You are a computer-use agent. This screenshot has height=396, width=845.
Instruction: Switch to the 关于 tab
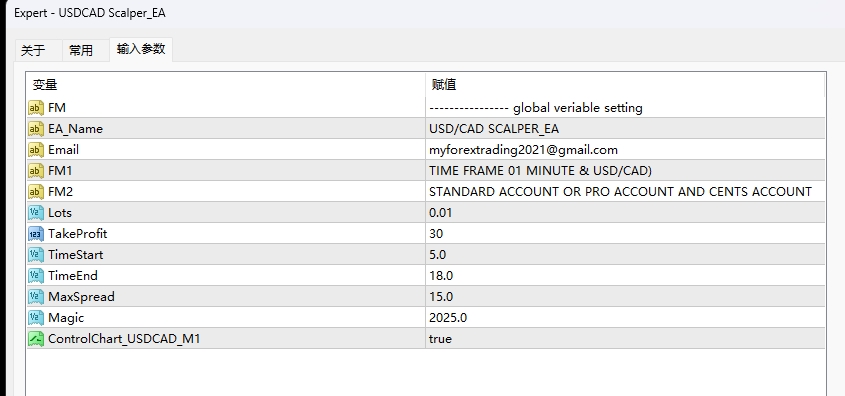pos(33,51)
